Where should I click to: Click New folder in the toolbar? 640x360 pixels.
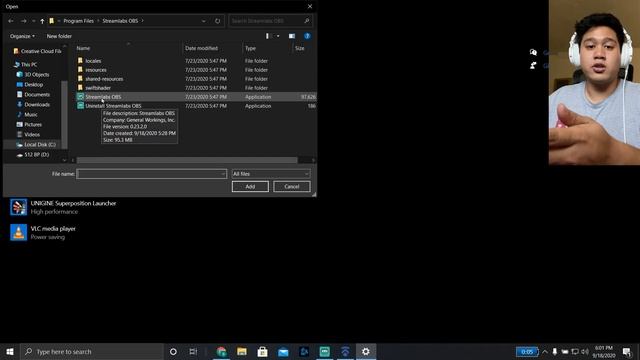tap(59, 36)
